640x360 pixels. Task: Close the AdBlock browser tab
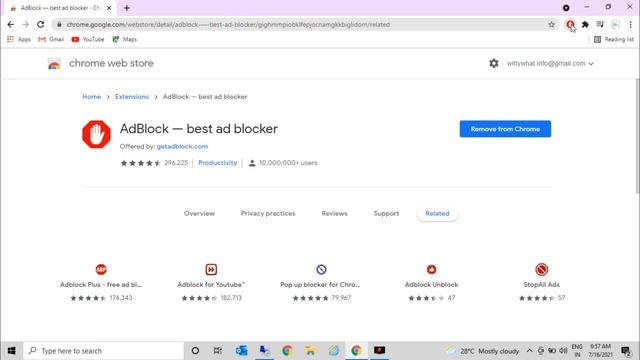click(x=109, y=8)
